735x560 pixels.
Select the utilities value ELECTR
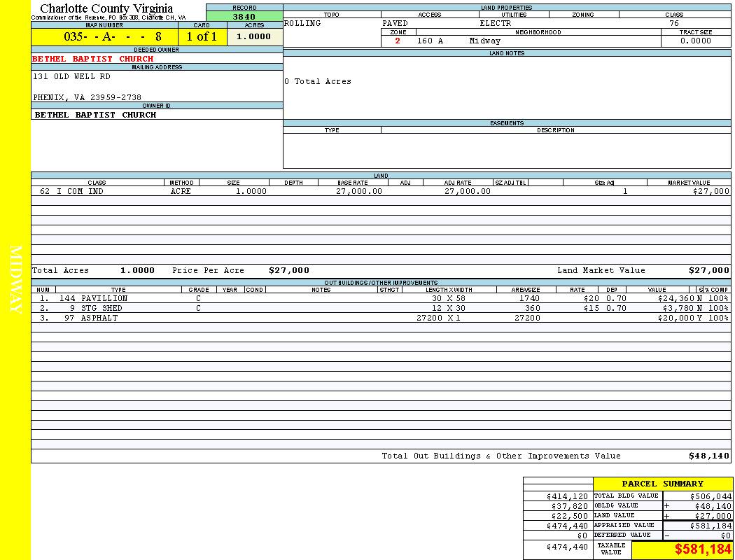point(495,23)
